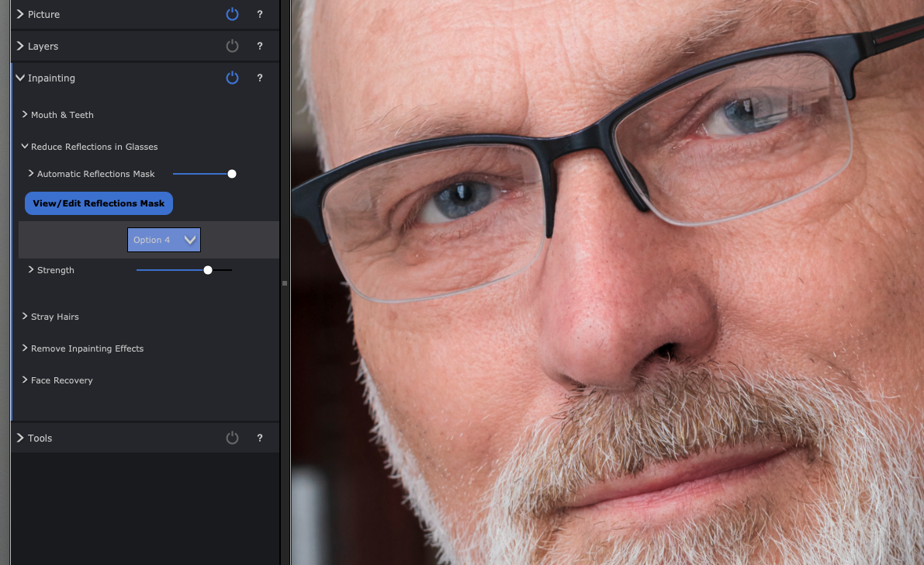Screen dimensions: 924x565
Task: Expand the Picture section
Action: point(20,14)
